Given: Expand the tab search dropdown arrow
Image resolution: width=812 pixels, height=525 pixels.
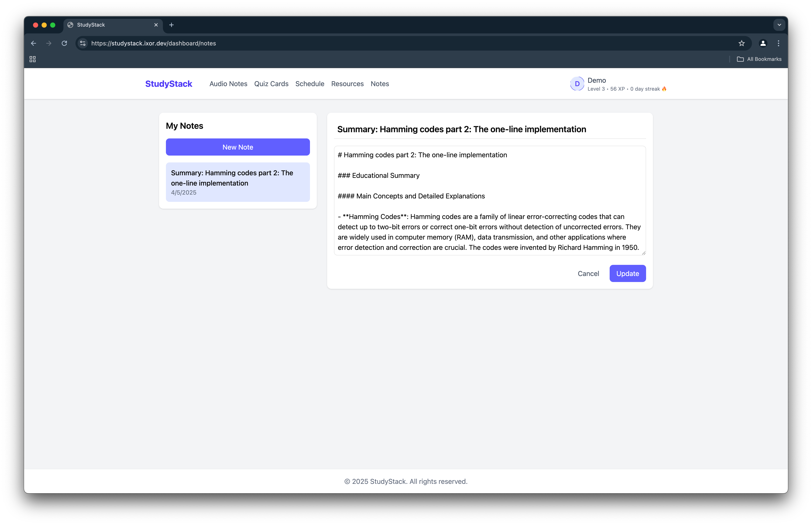Looking at the screenshot, I should click(779, 25).
